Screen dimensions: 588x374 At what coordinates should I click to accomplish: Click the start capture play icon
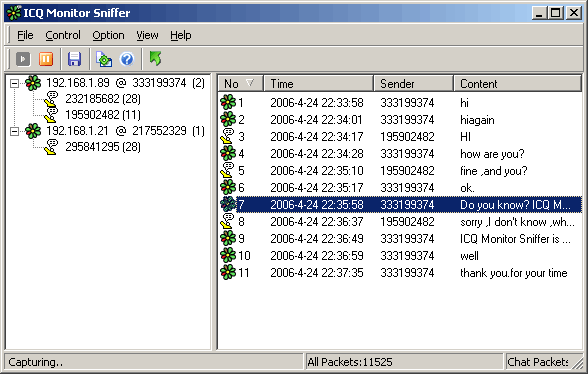click(23, 59)
